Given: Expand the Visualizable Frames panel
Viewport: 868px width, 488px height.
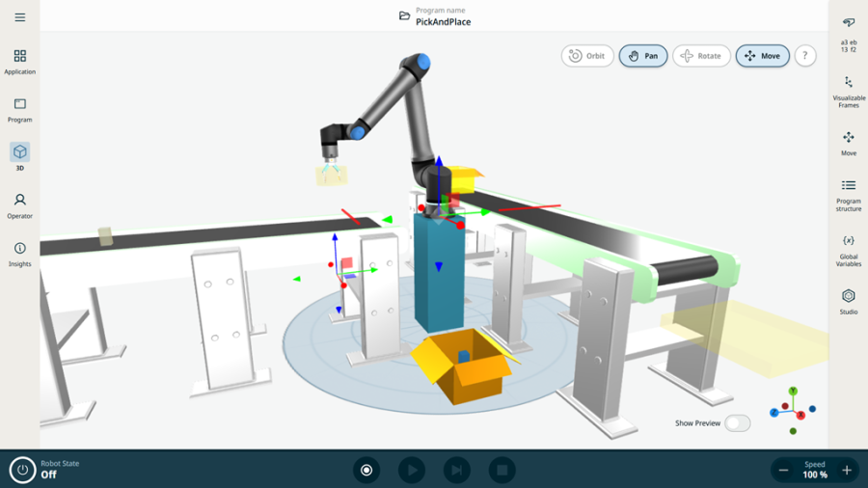Looking at the screenshot, I should tap(848, 92).
